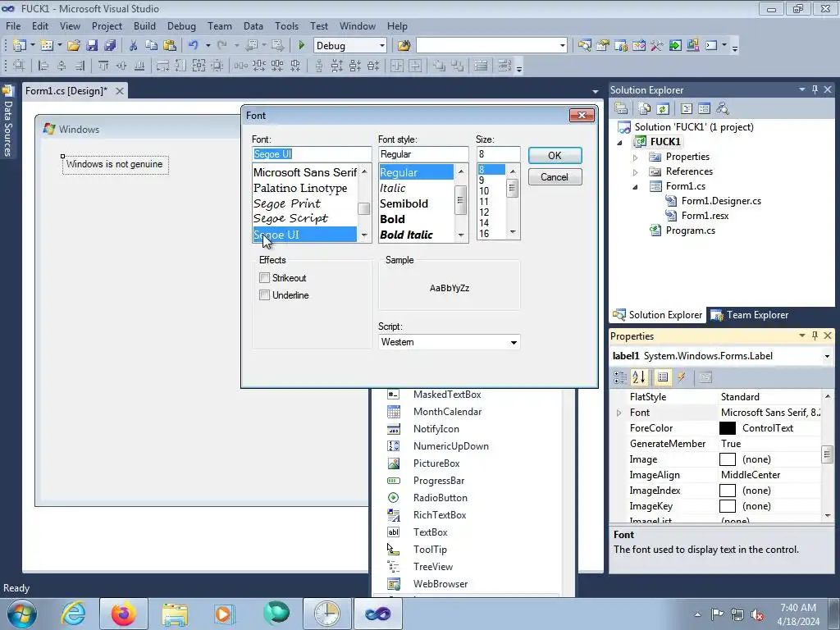The width and height of the screenshot is (840, 630).
Task: Switch to the Team Explorer tab
Action: pyautogui.click(x=750, y=315)
